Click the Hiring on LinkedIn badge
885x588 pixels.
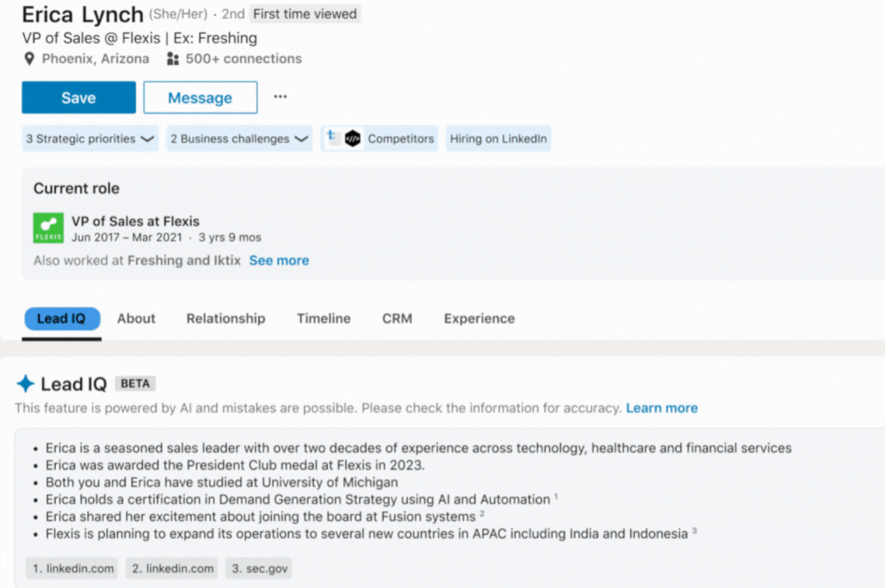[x=498, y=138]
